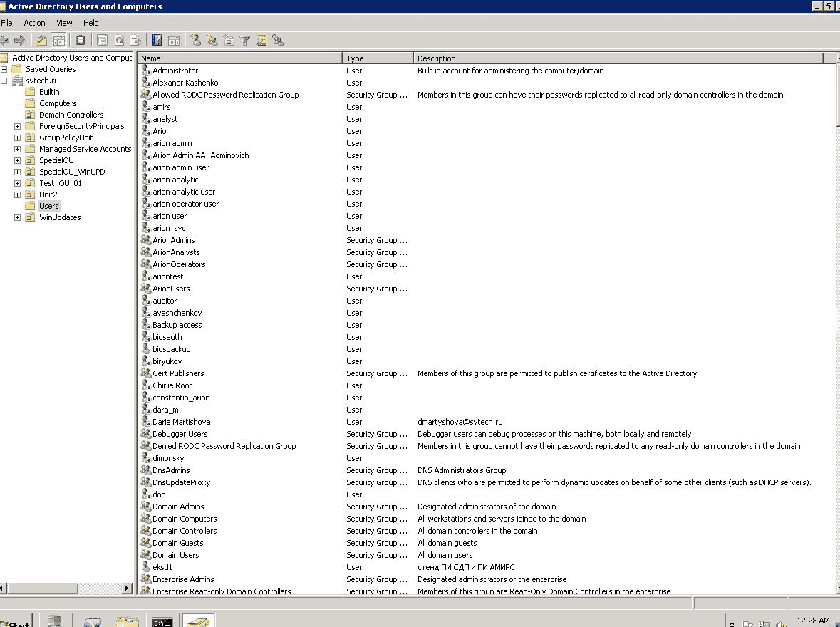
Task: Select the Backup access user
Action: [177, 325]
